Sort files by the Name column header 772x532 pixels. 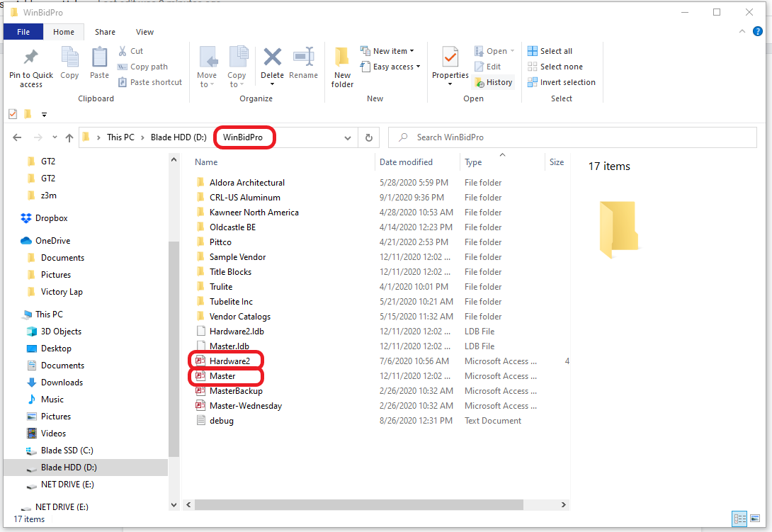[206, 162]
